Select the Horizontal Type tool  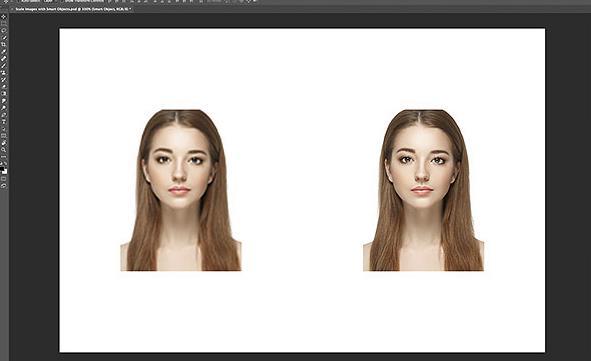coord(4,122)
